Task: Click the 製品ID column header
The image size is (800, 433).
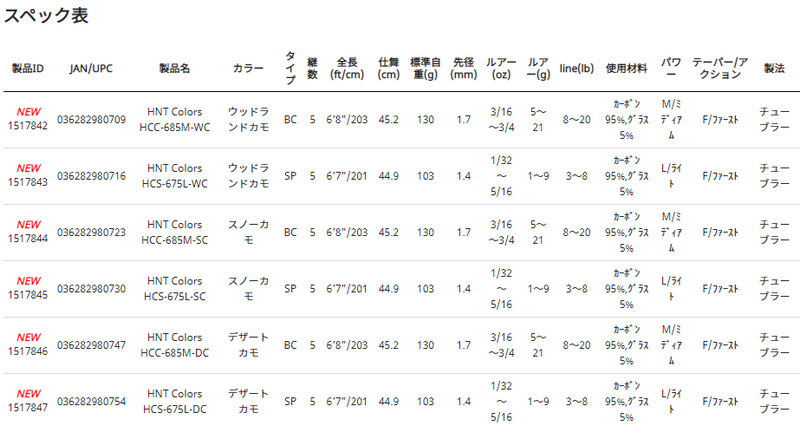Action: point(28,68)
